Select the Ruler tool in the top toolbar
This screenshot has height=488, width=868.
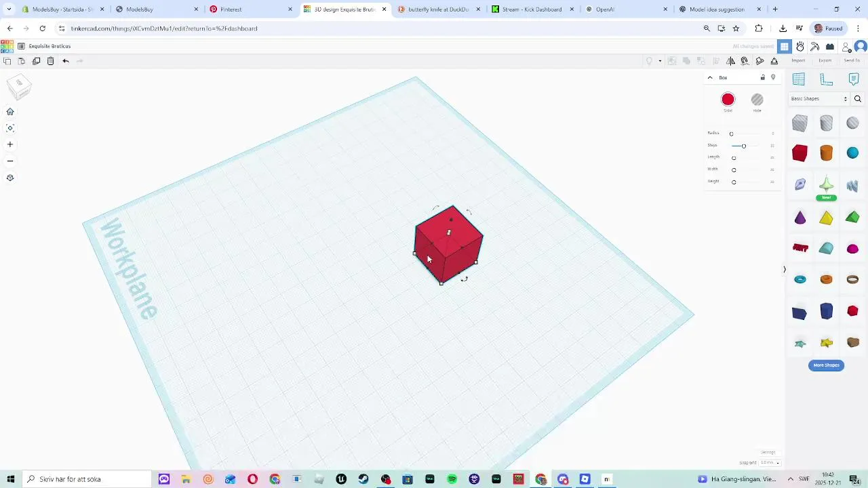click(774, 61)
